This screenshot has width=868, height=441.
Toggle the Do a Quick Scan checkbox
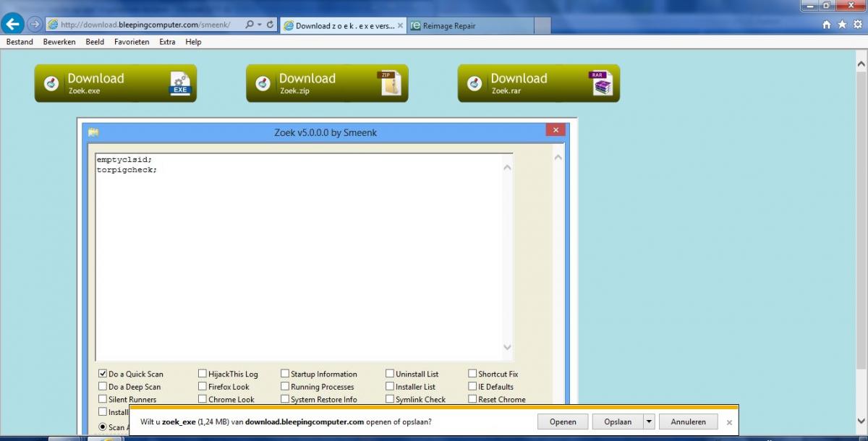pos(103,374)
